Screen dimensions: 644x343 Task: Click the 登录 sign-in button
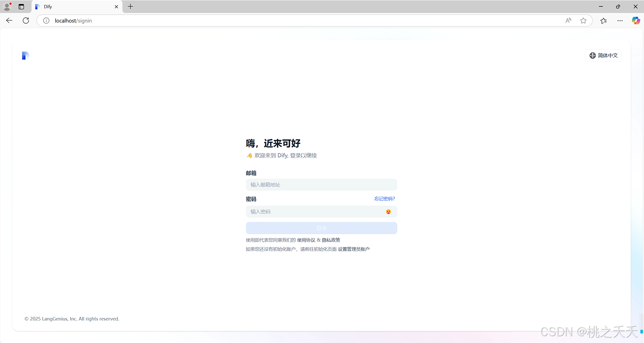321,228
